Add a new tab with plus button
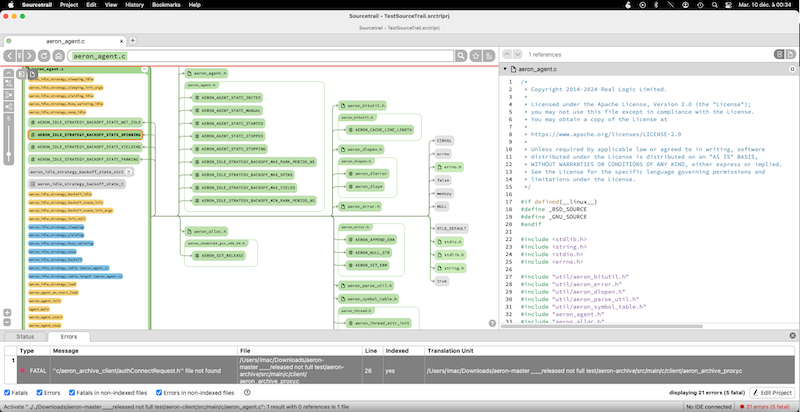Screen dimensions: 800x412 click(x=132, y=40)
